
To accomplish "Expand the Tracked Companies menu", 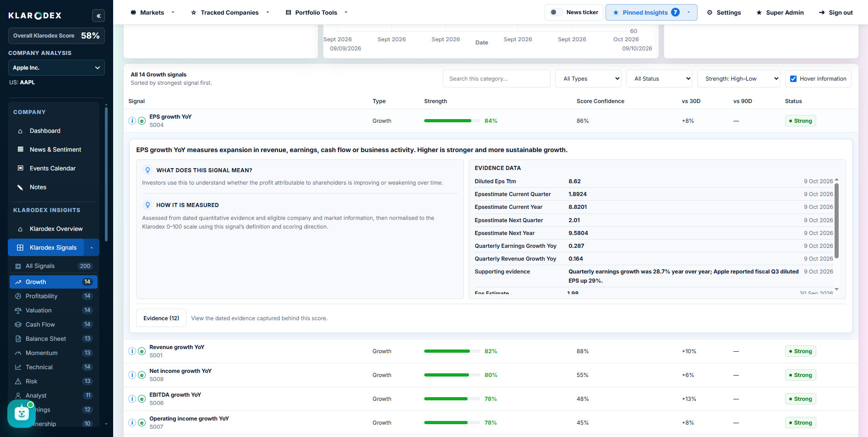I will [x=230, y=12].
